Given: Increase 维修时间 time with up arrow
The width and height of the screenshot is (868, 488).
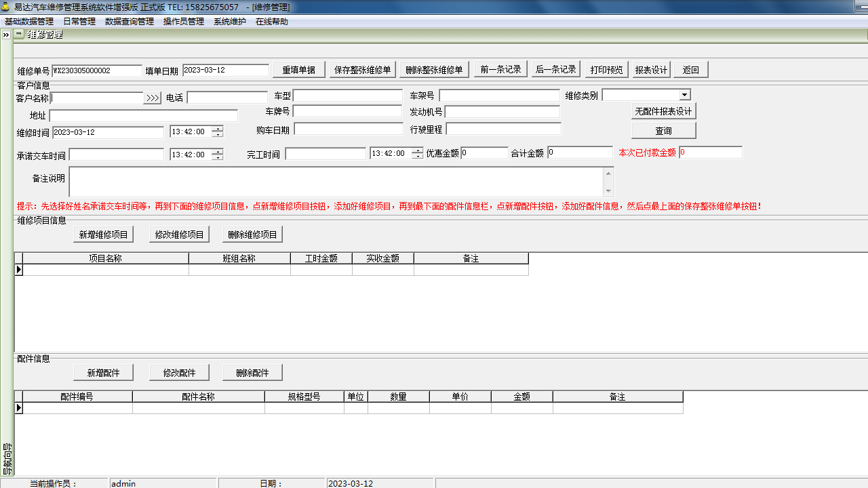Looking at the screenshot, I should [217, 129].
